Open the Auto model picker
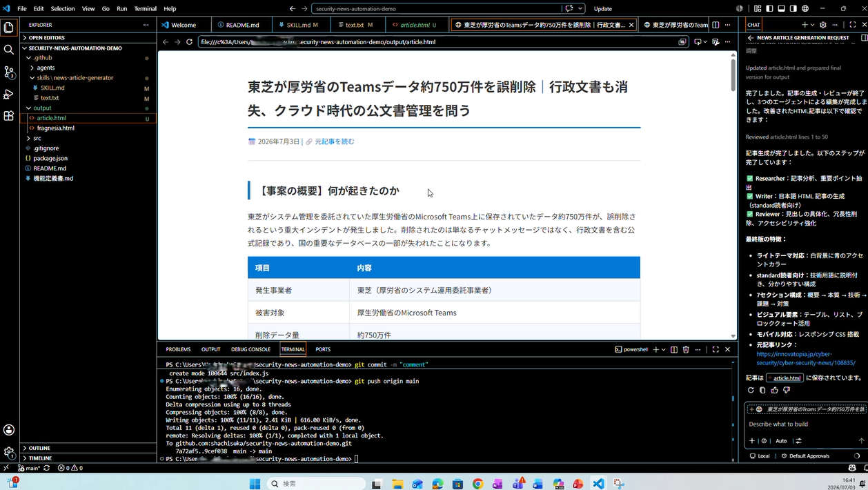 pos(781,441)
